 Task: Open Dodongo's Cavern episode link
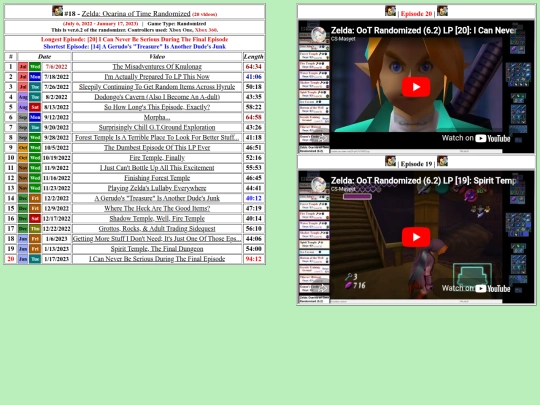point(157,97)
